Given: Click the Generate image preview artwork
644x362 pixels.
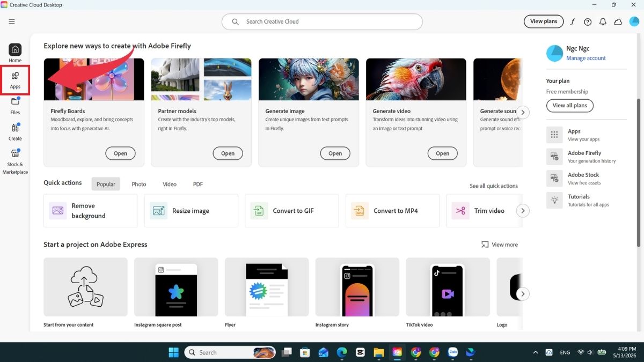Looking at the screenshot, I should pyautogui.click(x=309, y=79).
